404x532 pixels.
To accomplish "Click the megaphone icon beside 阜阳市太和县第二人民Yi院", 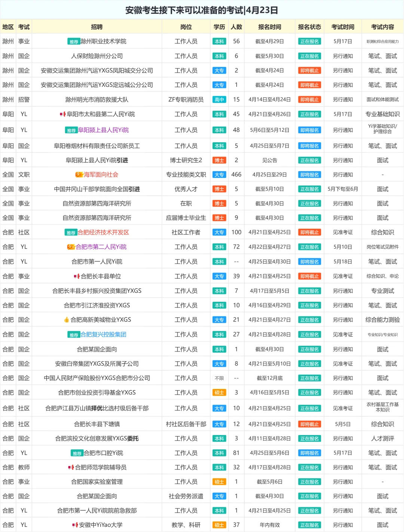I will click(x=63, y=113).
